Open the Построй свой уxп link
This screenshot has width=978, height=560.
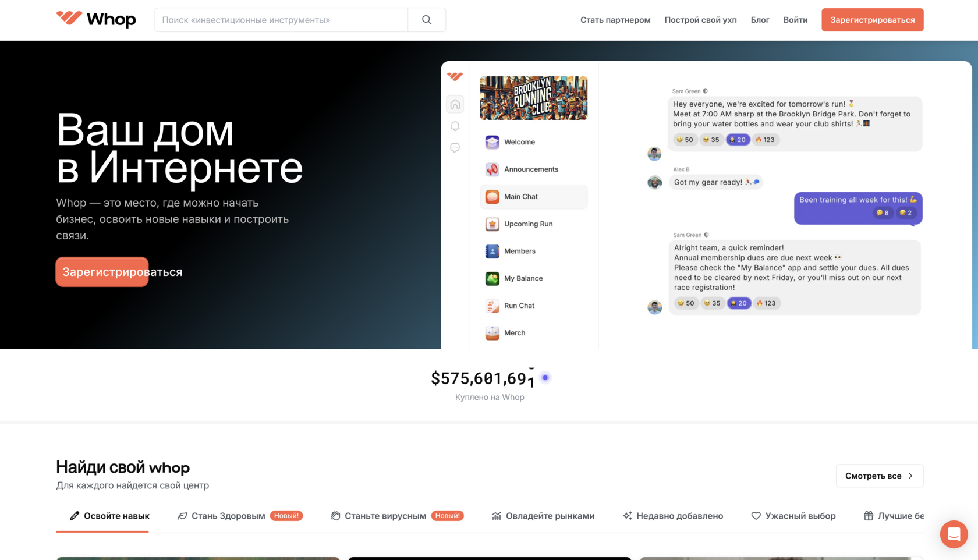[x=700, y=20]
